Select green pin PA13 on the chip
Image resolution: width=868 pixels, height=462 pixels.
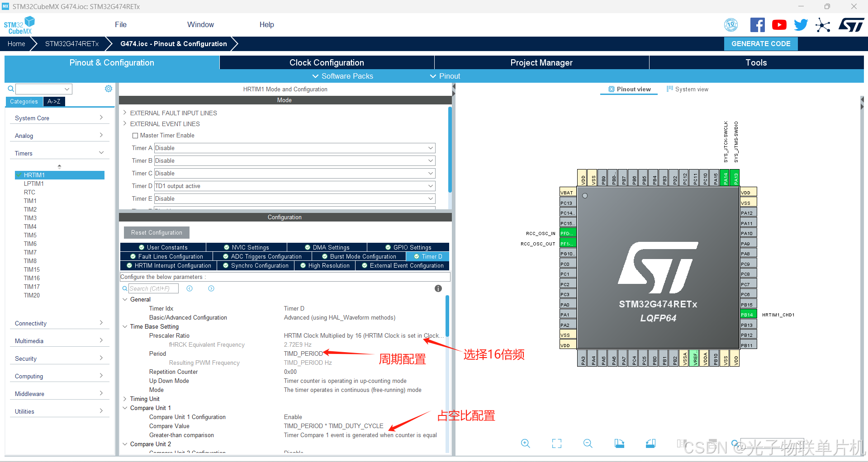pos(736,178)
